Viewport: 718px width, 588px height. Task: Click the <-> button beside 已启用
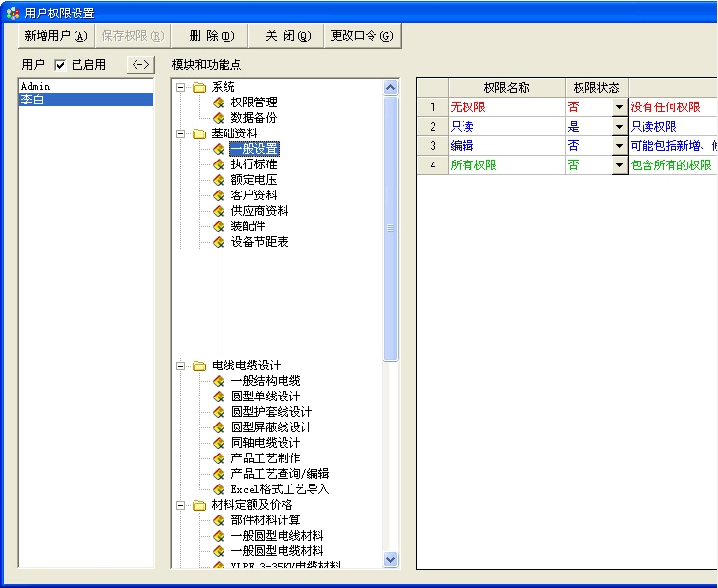(x=140, y=65)
